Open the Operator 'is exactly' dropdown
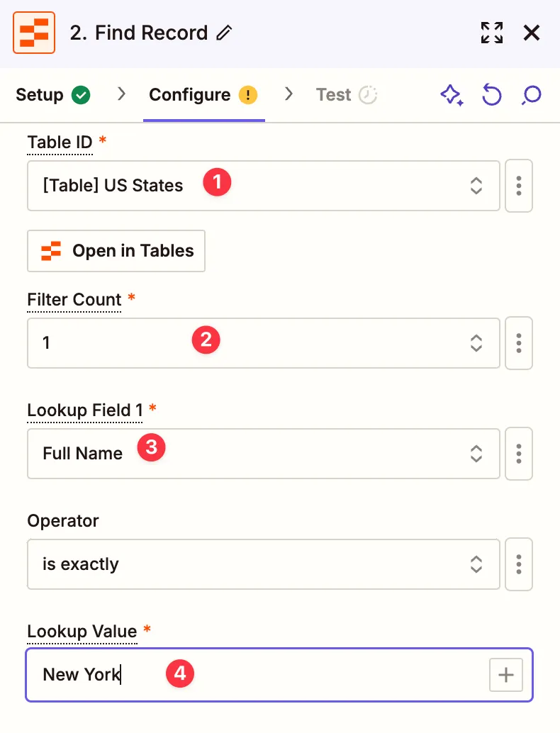The width and height of the screenshot is (560, 733). (264, 564)
